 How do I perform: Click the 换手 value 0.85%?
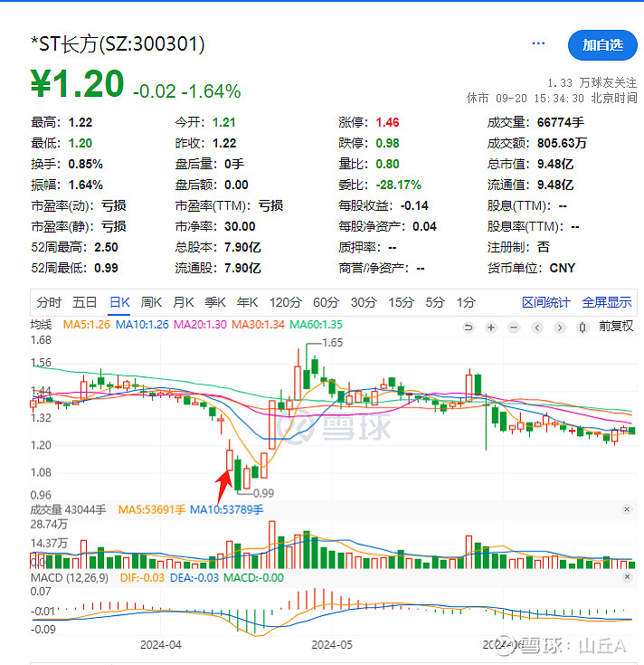click(x=86, y=164)
